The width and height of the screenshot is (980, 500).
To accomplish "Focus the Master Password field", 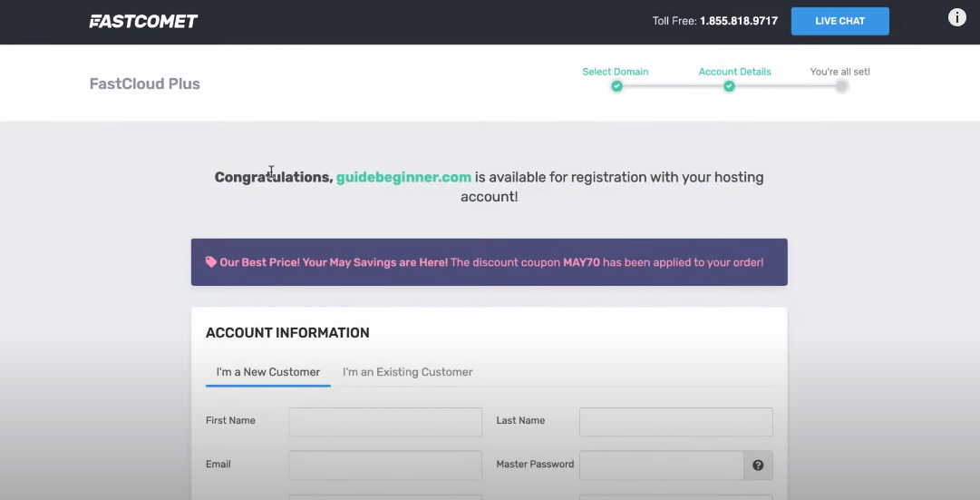I will (x=661, y=465).
